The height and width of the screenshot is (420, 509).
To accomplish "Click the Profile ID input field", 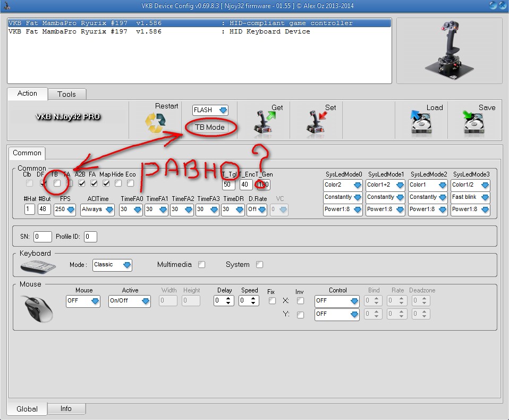I will click(90, 237).
